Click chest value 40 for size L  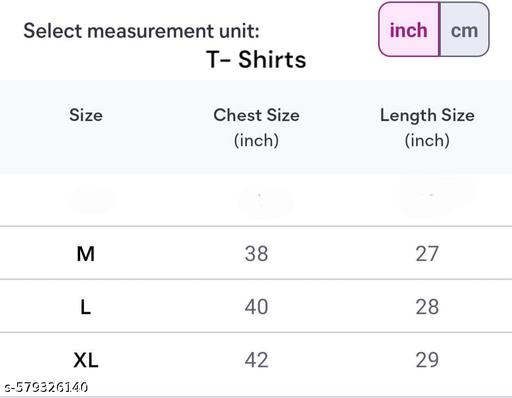point(256,307)
